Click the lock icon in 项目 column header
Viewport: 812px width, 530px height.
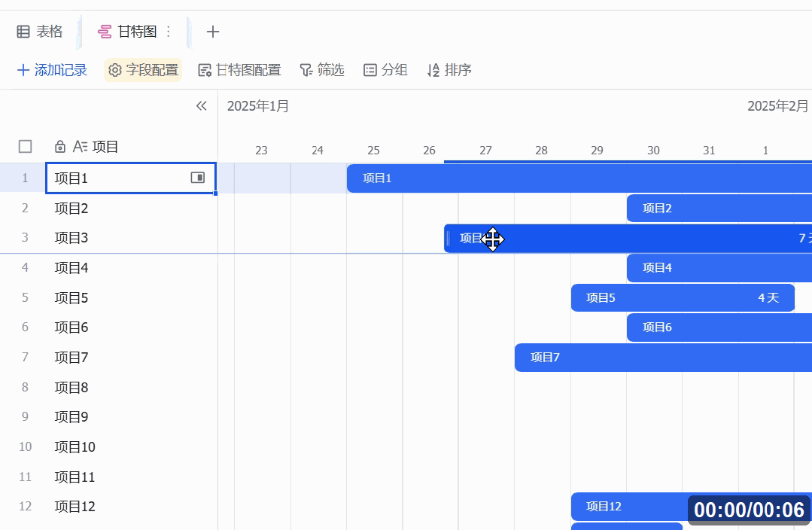60,147
